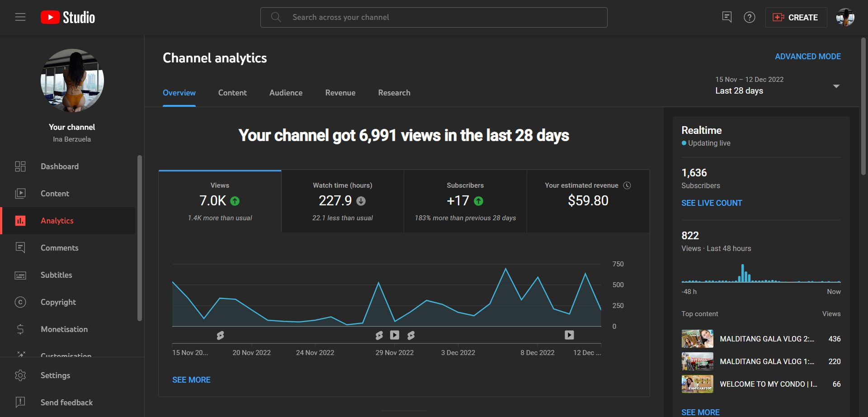Click the '822' views count
The height and width of the screenshot is (417, 868).
(690, 236)
